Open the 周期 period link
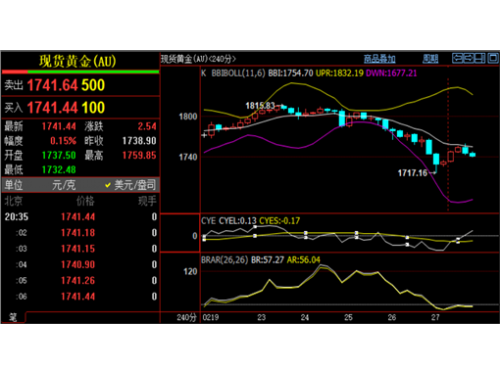This screenshot has width=500, height=375. click(430, 59)
